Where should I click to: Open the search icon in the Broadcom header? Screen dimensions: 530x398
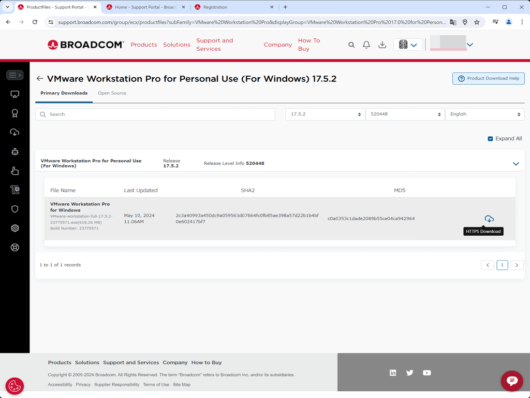[x=351, y=45]
